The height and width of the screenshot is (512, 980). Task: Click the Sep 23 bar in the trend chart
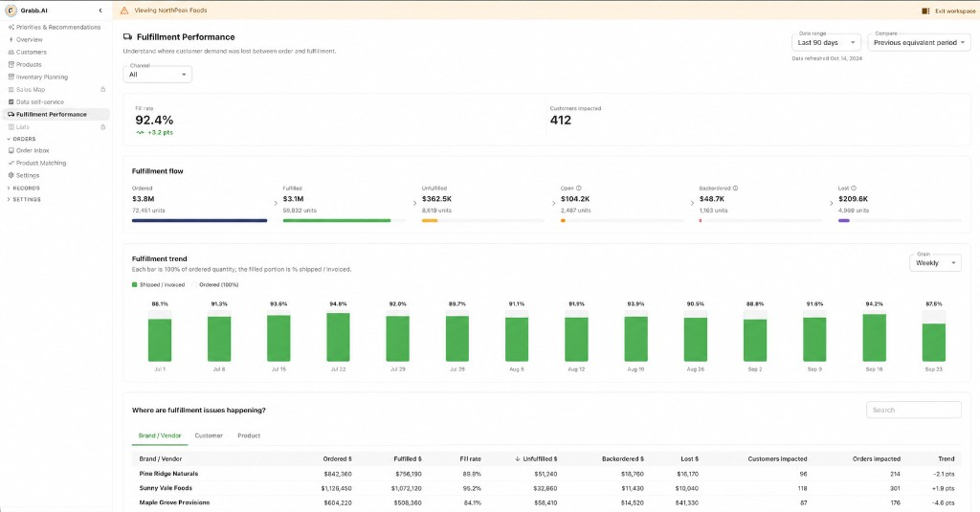point(934,342)
